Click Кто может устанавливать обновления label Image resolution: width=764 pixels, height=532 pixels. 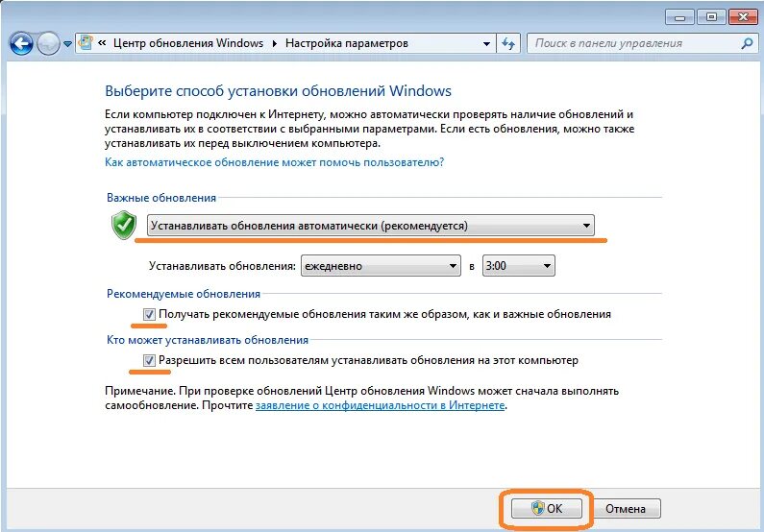pyautogui.click(x=208, y=340)
